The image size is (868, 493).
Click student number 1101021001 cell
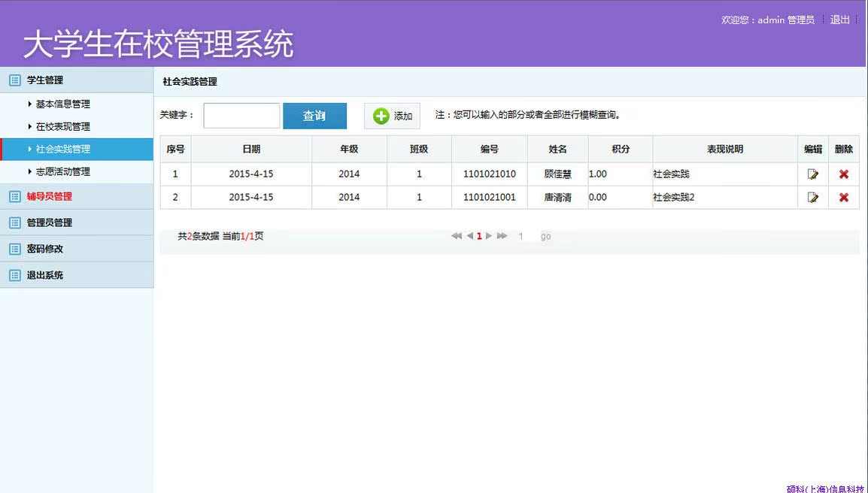pyautogui.click(x=490, y=198)
